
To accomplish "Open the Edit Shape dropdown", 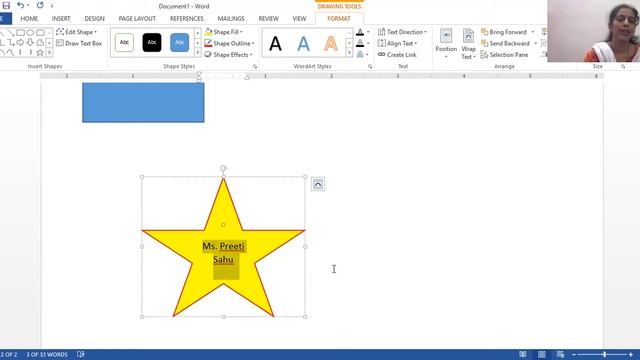I will pyautogui.click(x=77, y=32).
